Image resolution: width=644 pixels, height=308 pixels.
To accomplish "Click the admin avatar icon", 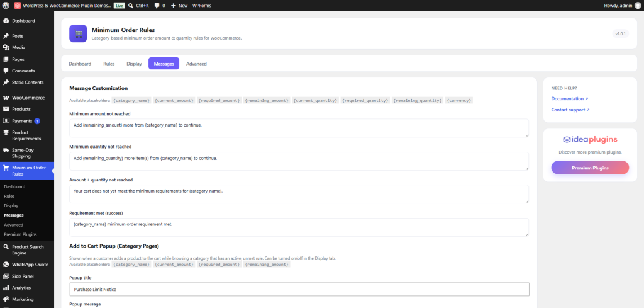I will [x=638, y=5].
